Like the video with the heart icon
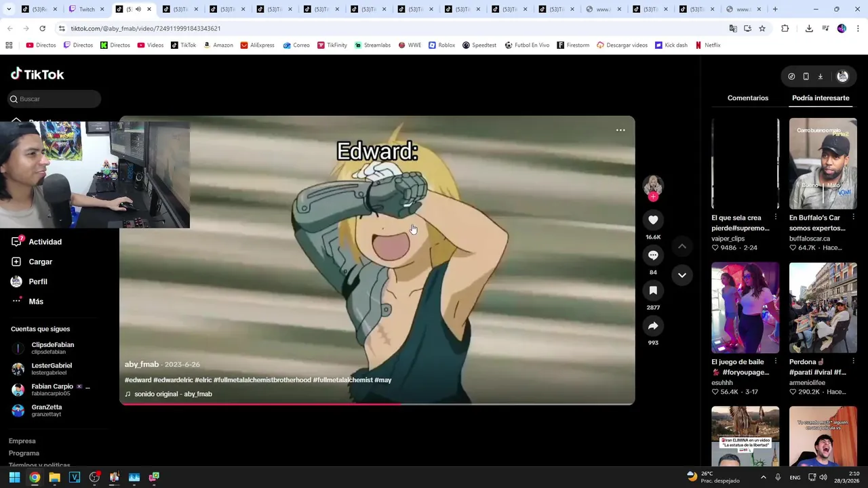Image resolution: width=868 pixels, height=488 pixels. (653, 220)
